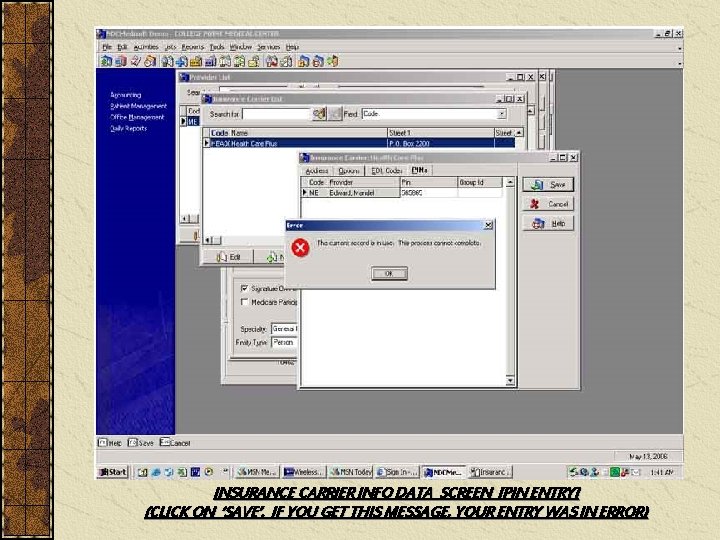Select the NE Edward Mandel provider row
Image resolution: width=720 pixels, height=540 pixels.
coord(402,193)
